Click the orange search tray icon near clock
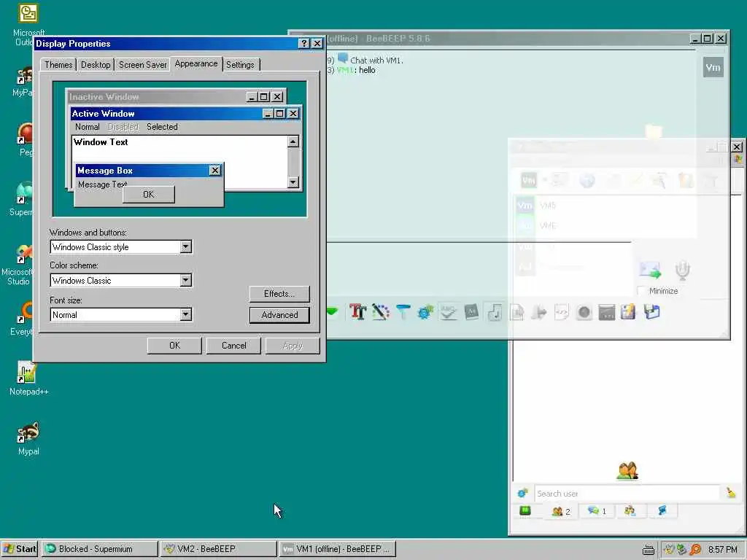The height and width of the screenshot is (560, 747). pyautogui.click(x=695, y=550)
